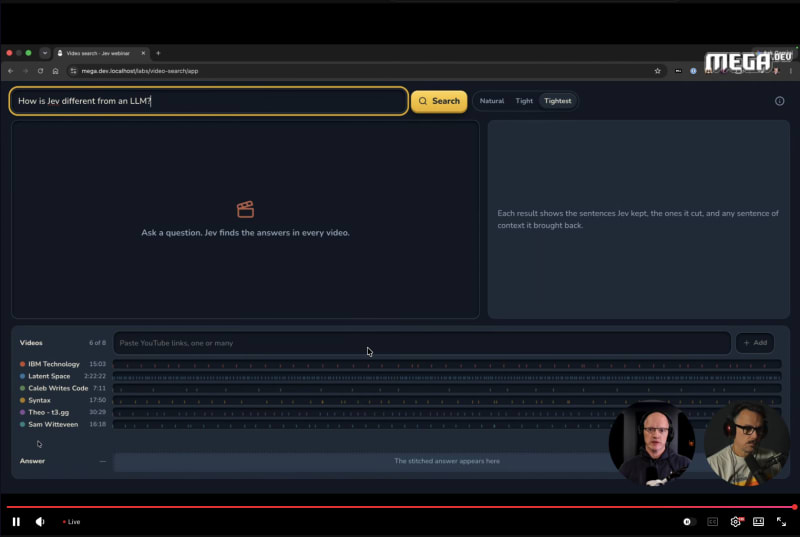Jump to Live indicator in player

click(x=71, y=522)
